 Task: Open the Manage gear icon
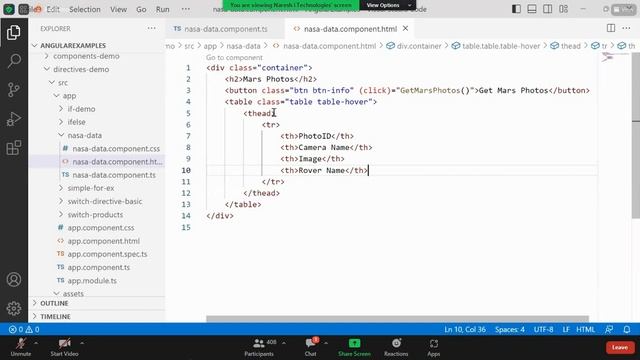pyautogui.click(x=13, y=308)
